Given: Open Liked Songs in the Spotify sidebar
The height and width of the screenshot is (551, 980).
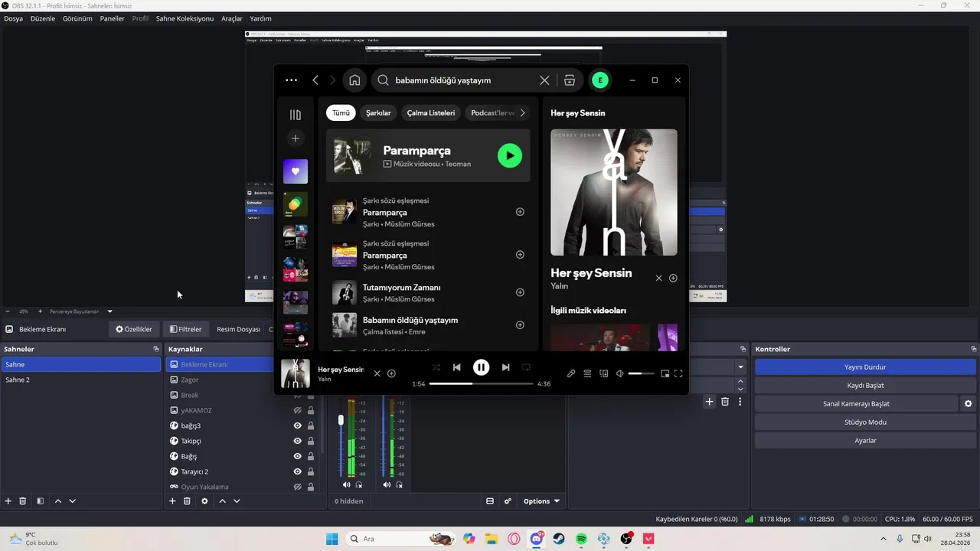Looking at the screenshot, I should (296, 171).
